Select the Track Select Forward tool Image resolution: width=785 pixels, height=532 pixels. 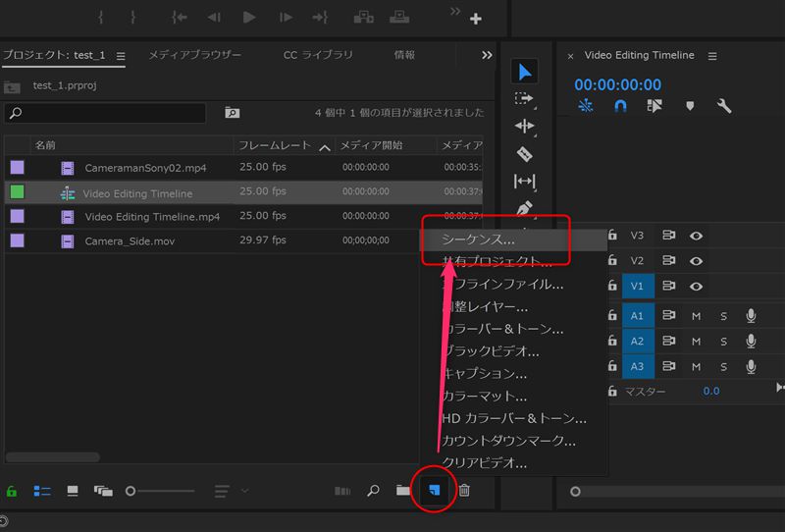525,98
